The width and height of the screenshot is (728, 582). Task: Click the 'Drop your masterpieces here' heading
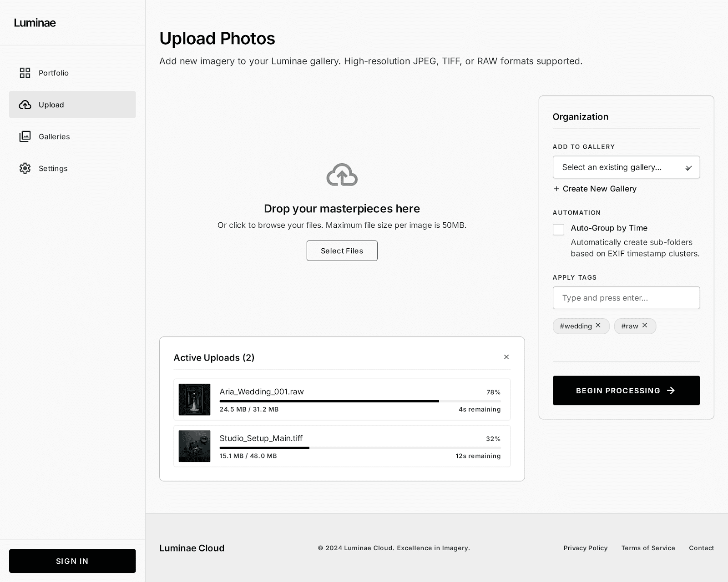(x=342, y=209)
